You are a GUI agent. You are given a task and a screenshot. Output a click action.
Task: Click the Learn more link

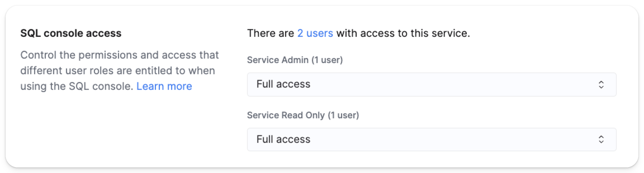pyautogui.click(x=164, y=86)
